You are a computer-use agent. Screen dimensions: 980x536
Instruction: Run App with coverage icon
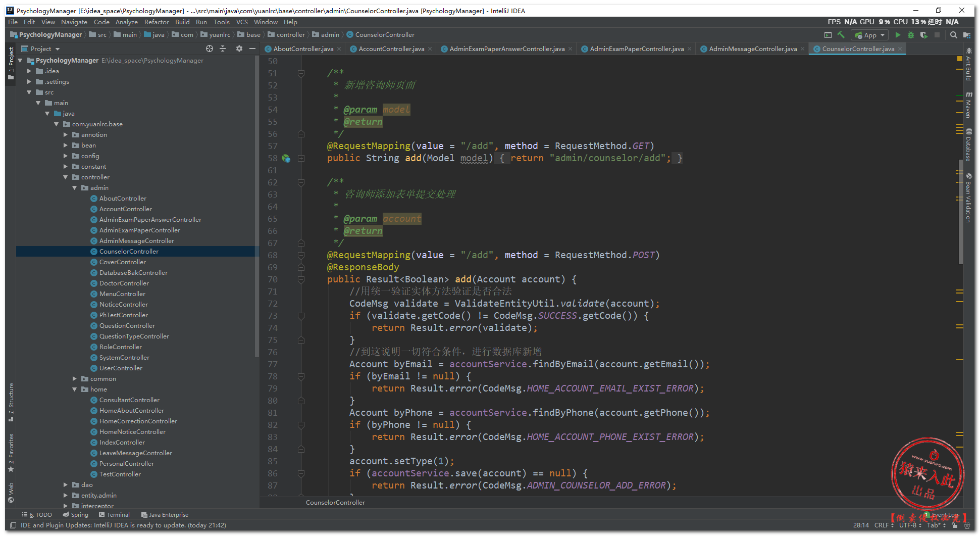pyautogui.click(x=923, y=35)
